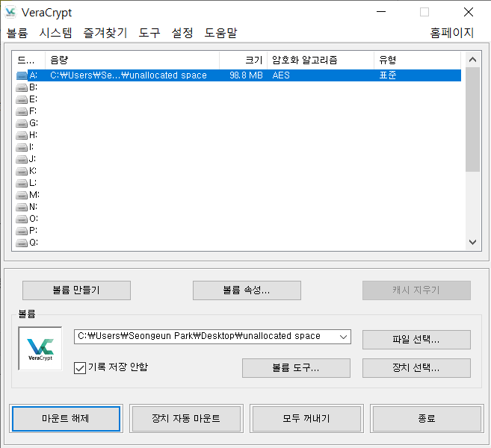This screenshot has height=448, width=491.
Task: Open the 도움말 menu
Action: (x=220, y=33)
